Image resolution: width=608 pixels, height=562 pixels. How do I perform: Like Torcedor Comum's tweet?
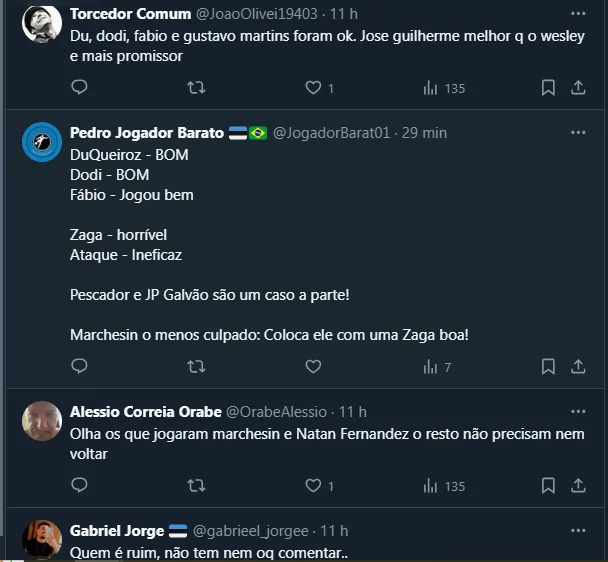(313, 88)
